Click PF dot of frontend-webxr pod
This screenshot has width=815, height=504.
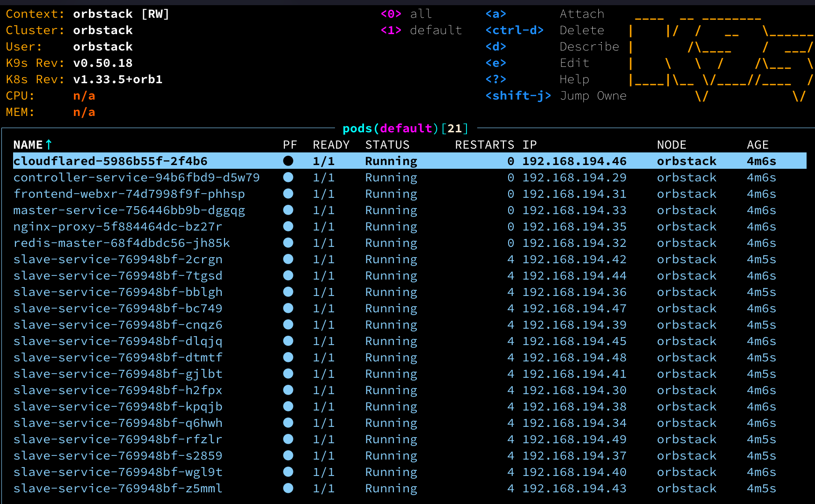(x=288, y=194)
